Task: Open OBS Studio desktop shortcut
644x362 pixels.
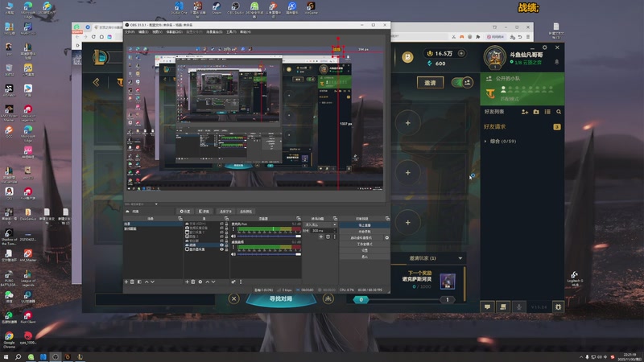Action: click(x=235, y=8)
